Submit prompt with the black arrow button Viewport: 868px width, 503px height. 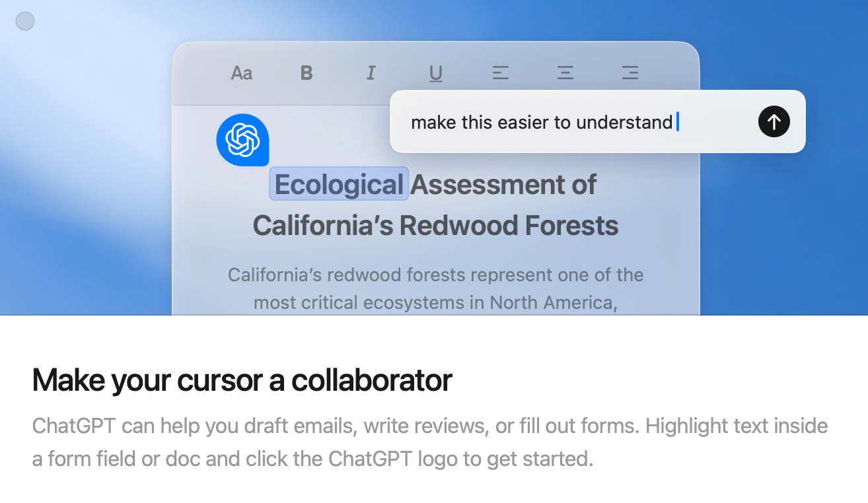click(774, 121)
